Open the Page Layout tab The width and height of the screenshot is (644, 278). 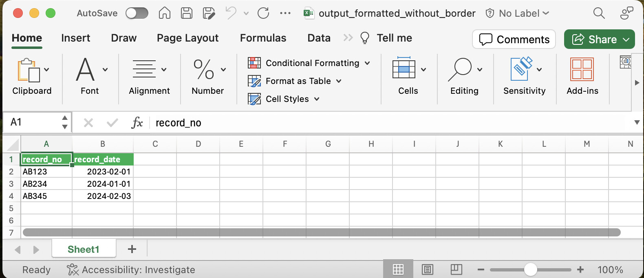188,38
